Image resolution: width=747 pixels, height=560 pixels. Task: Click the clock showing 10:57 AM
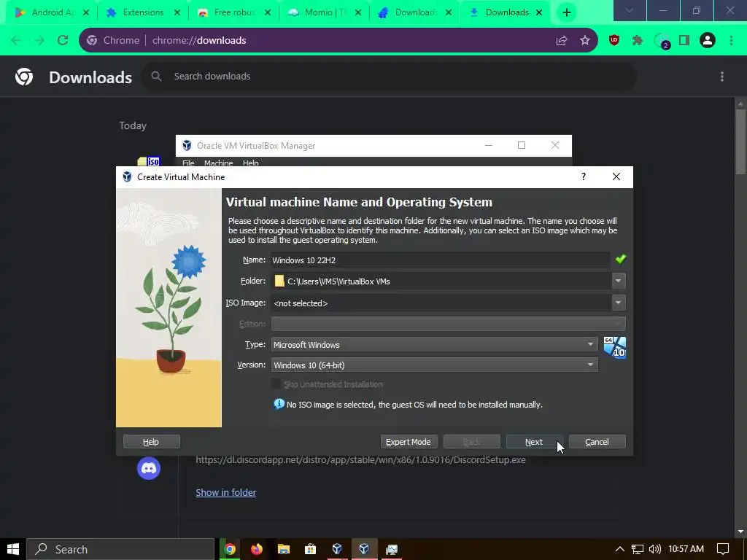coord(686,549)
